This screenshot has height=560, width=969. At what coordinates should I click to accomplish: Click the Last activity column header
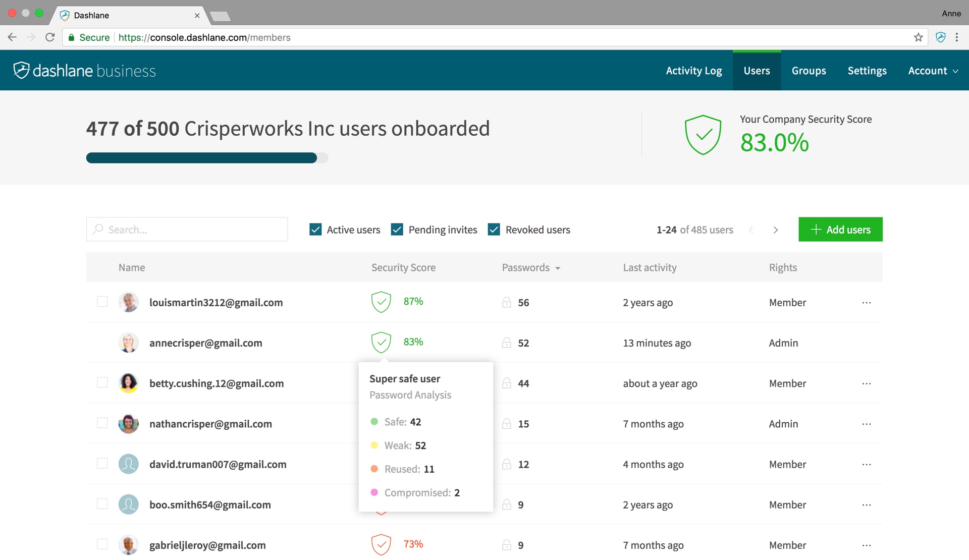click(x=650, y=268)
